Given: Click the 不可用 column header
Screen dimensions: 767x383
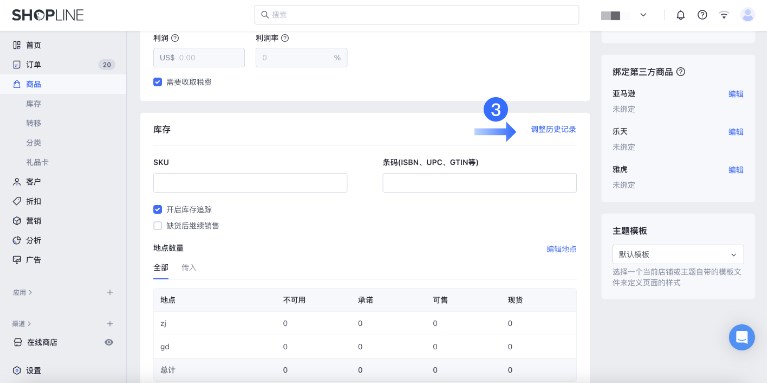Looking at the screenshot, I should [x=294, y=300].
